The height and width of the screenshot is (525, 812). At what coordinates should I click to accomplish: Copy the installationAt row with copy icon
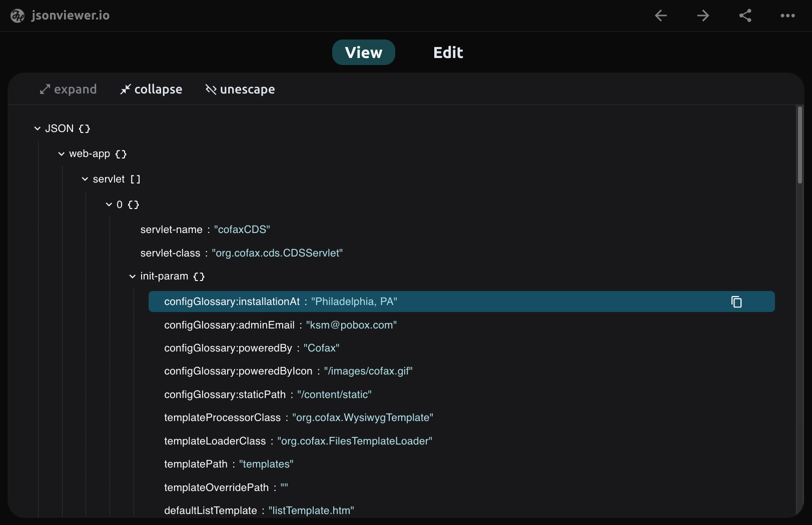736,301
